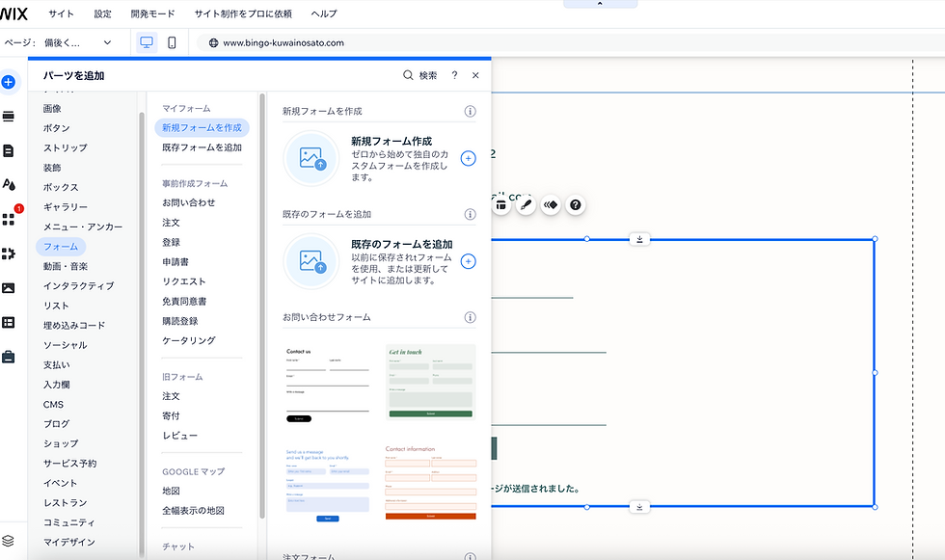Click 寄付 under 旧フォーム
Viewport: 945px width, 560px height.
[x=172, y=416]
